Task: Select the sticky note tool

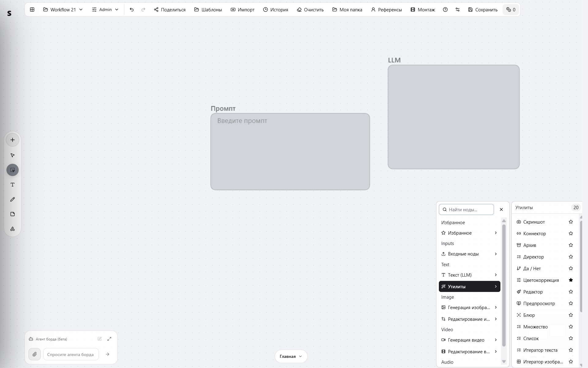Action: pos(13,214)
